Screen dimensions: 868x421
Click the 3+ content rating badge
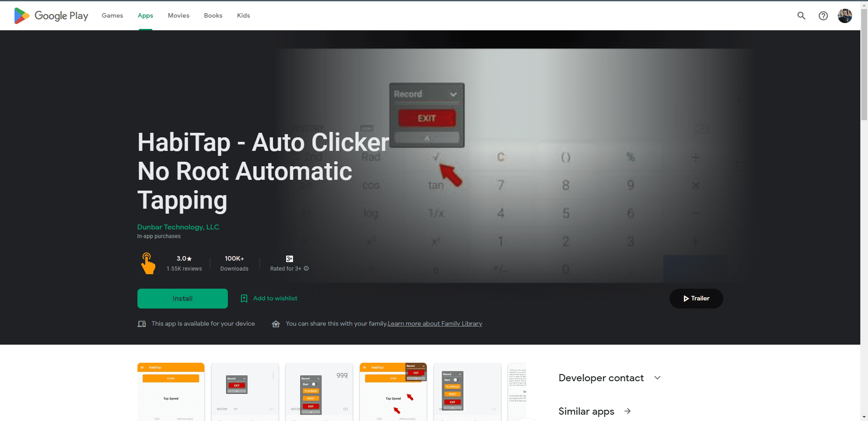[289, 259]
